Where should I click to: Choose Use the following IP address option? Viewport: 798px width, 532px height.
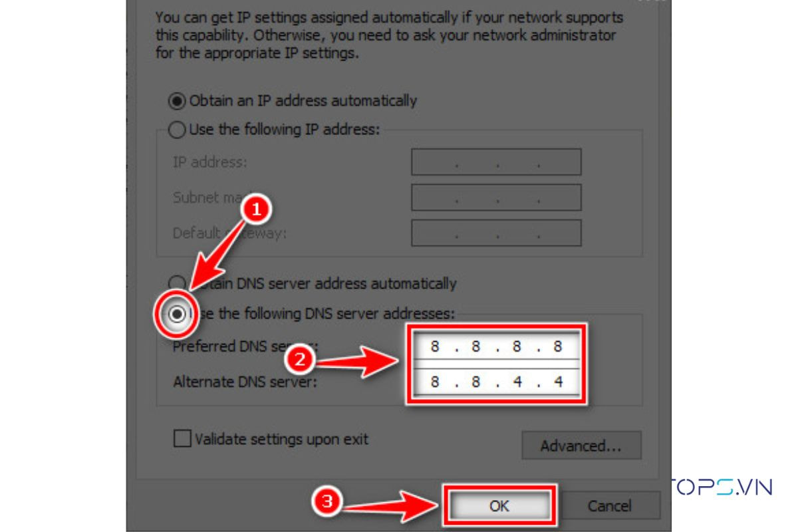(x=178, y=130)
